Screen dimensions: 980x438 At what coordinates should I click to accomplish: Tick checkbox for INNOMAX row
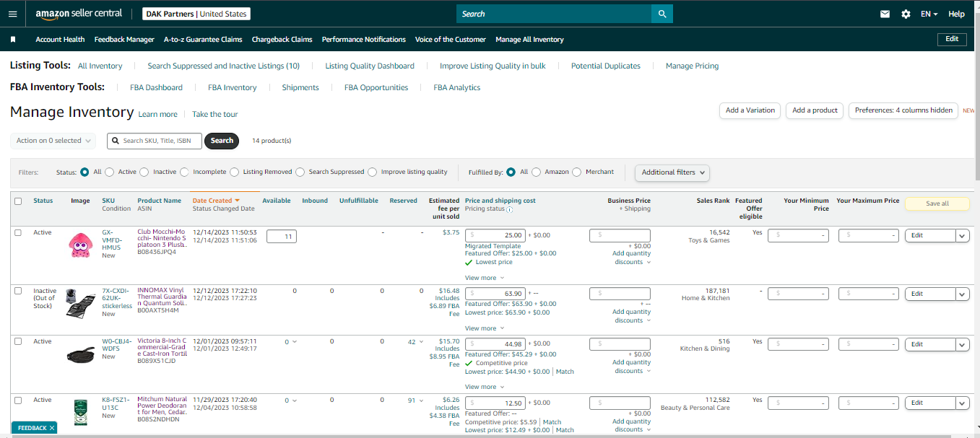[18, 290]
